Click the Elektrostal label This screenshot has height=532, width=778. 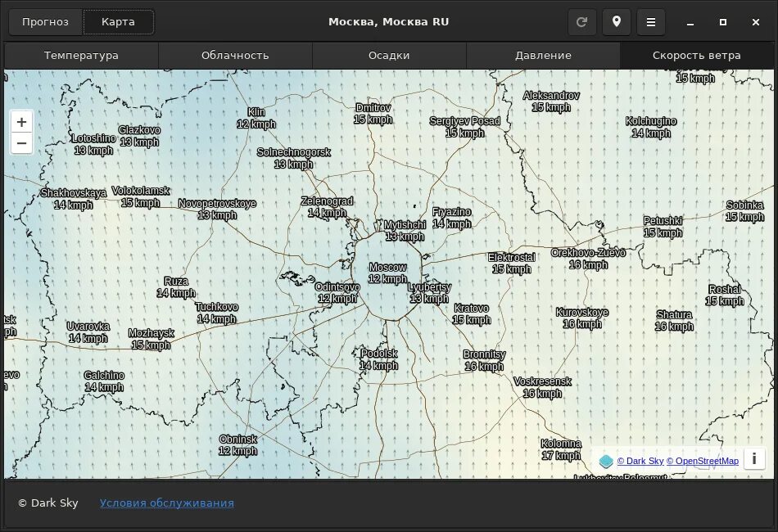(512, 264)
